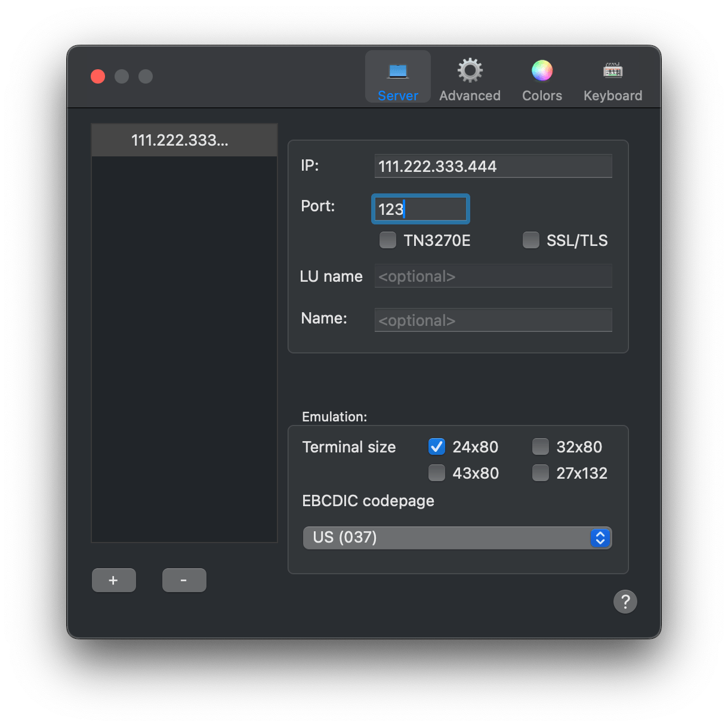The image size is (728, 727).
Task: Click the Port input field
Action: [421, 209]
